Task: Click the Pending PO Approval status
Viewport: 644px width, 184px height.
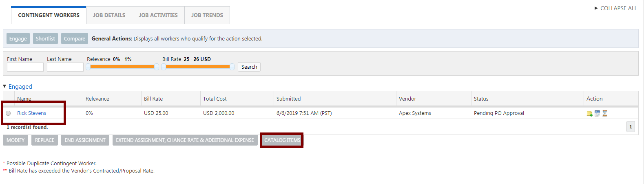Action: 499,113
